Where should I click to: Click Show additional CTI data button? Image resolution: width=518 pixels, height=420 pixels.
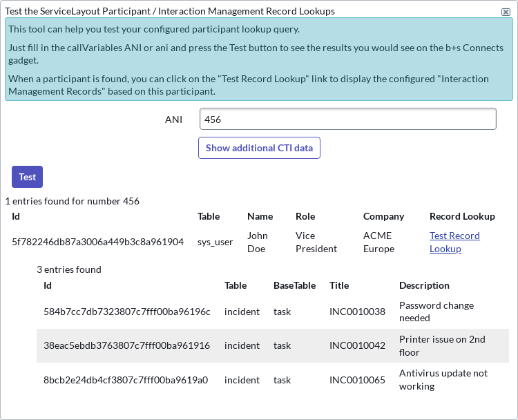point(259,148)
